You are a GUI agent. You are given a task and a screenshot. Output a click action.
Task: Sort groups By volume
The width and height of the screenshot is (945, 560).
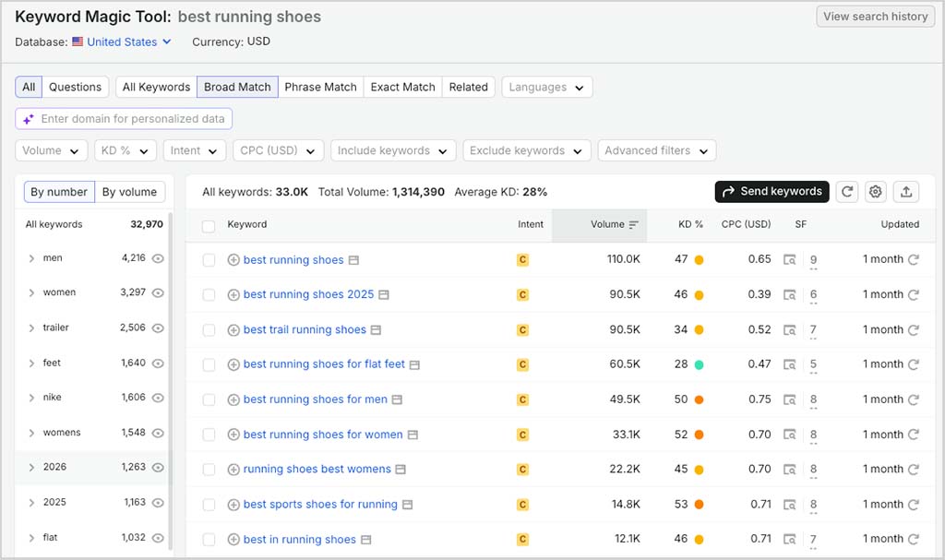[129, 192]
